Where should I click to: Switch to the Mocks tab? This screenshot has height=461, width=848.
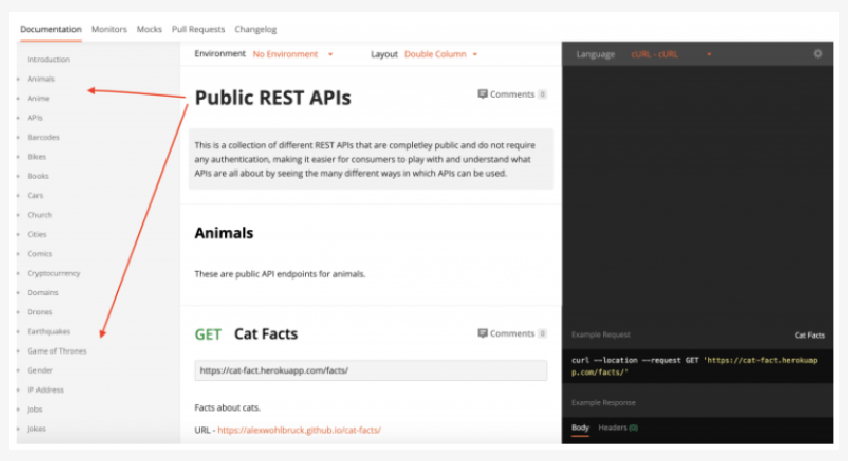(149, 30)
